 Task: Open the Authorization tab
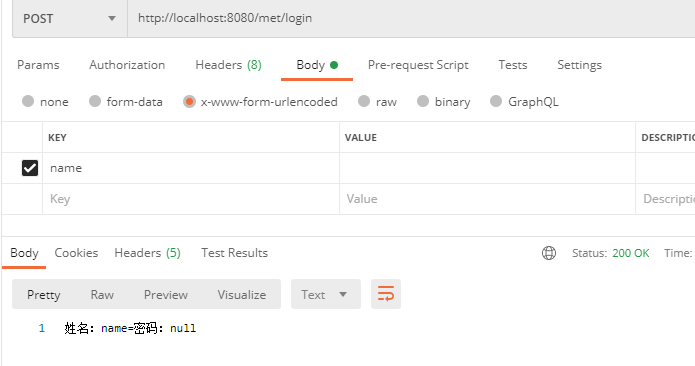click(x=127, y=65)
